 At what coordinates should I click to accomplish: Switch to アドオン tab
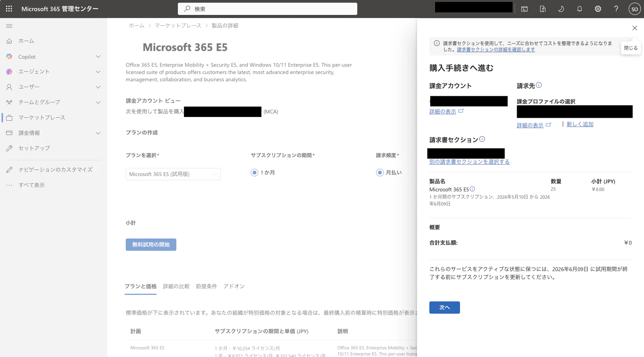(234, 286)
